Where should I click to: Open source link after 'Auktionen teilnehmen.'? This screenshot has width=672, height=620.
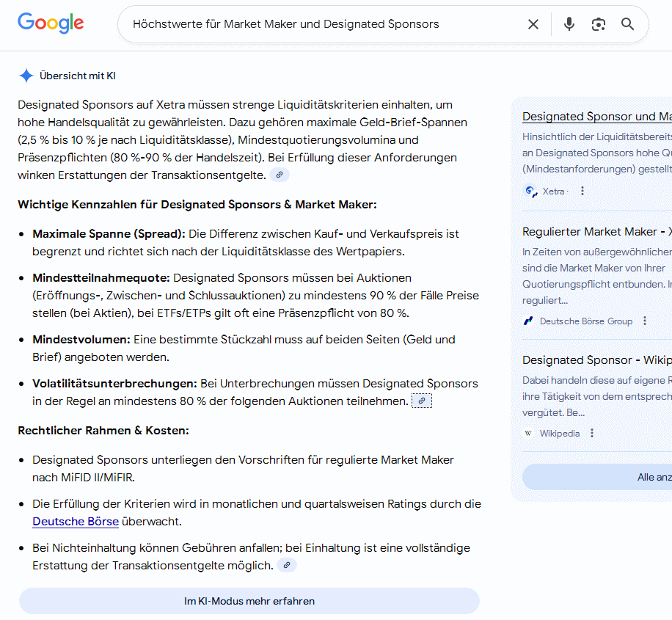point(422,401)
